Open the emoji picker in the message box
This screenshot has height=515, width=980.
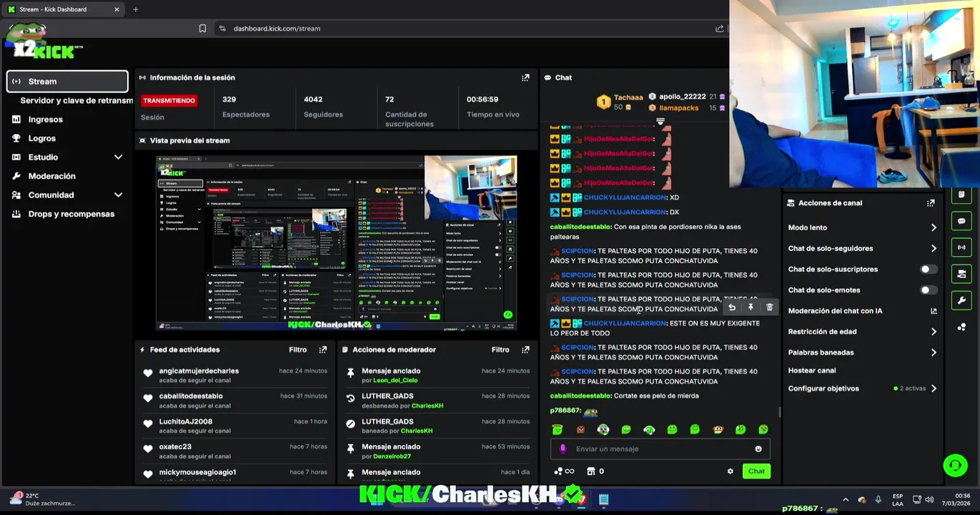[x=758, y=449]
